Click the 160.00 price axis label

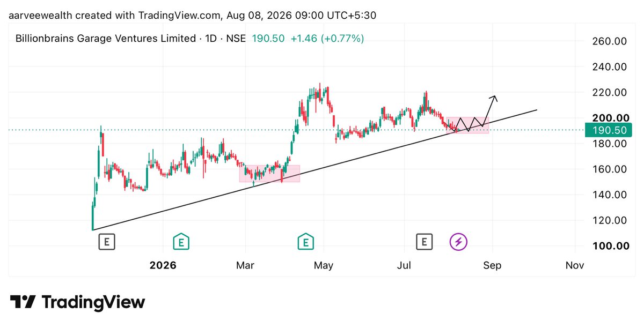pyautogui.click(x=610, y=169)
